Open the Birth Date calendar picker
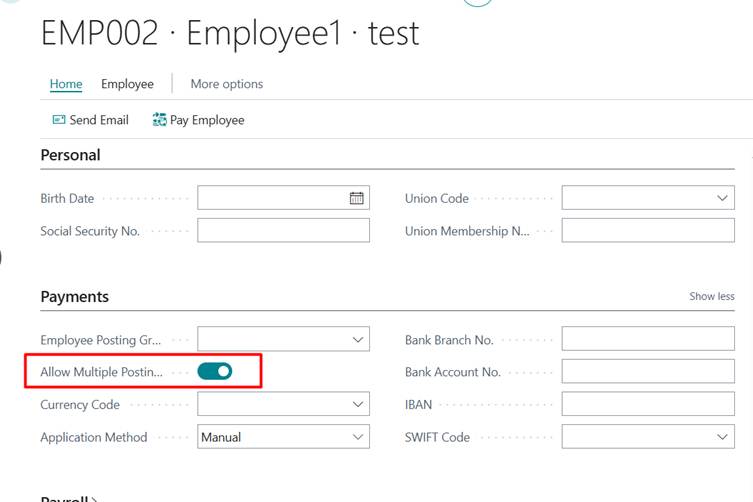The height and width of the screenshot is (502, 753). (x=356, y=198)
